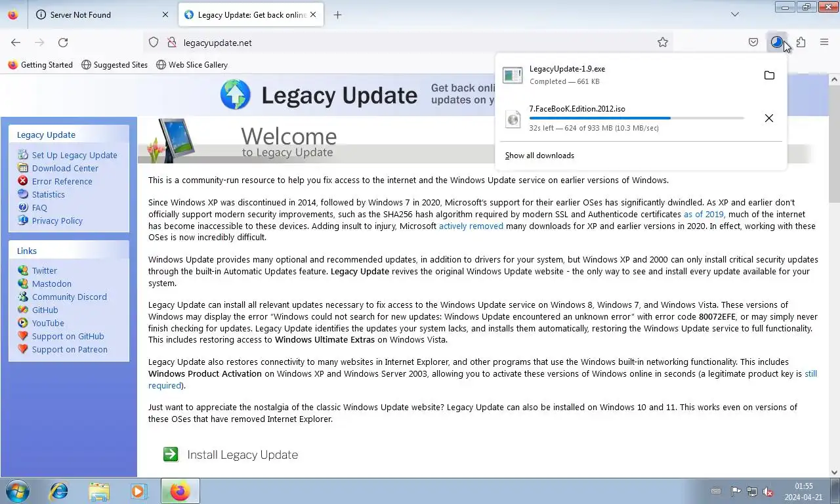Click Install Legacy Update
The height and width of the screenshot is (504, 840).
(x=242, y=455)
